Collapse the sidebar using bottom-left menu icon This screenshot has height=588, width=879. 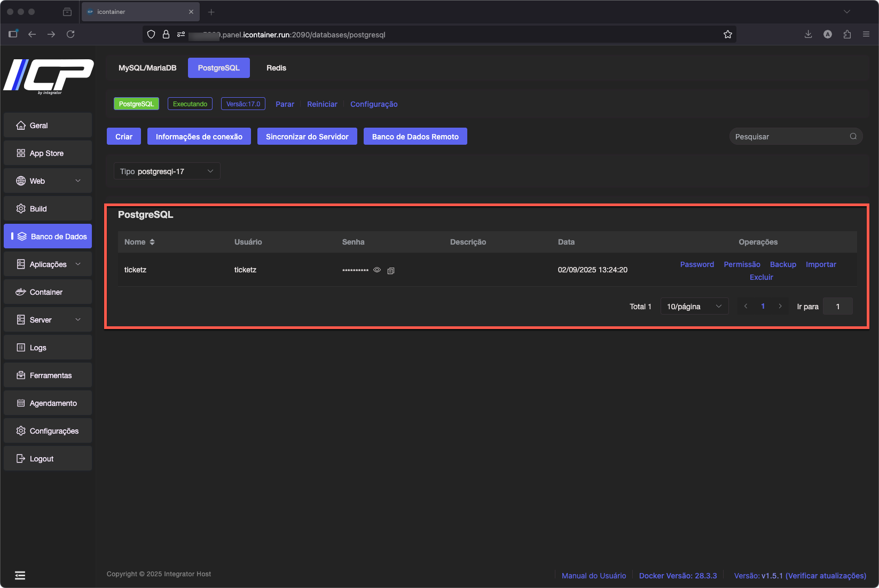tap(20, 575)
